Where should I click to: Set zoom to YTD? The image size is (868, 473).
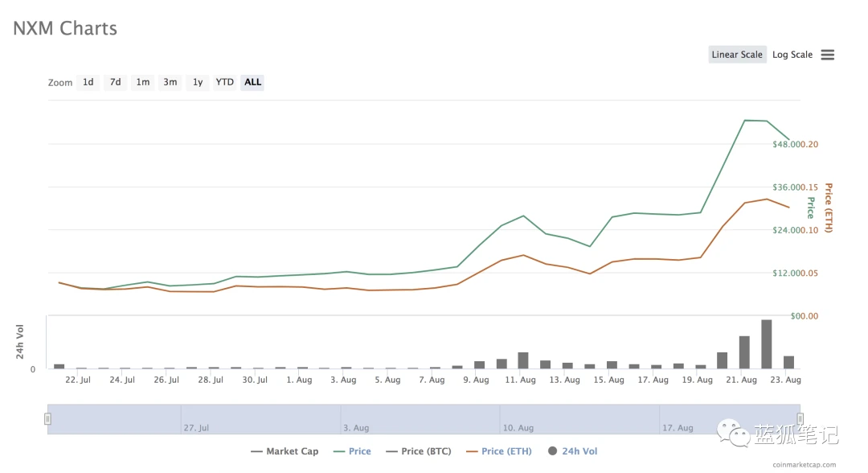point(225,82)
